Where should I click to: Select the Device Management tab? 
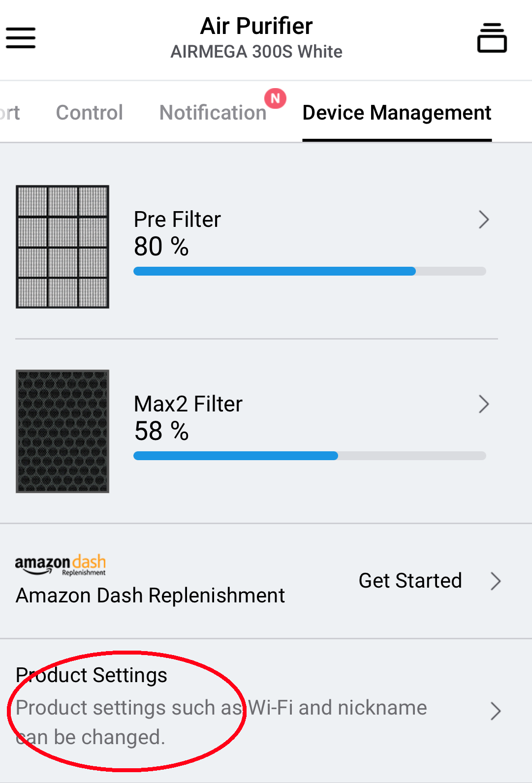click(x=397, y=113)
